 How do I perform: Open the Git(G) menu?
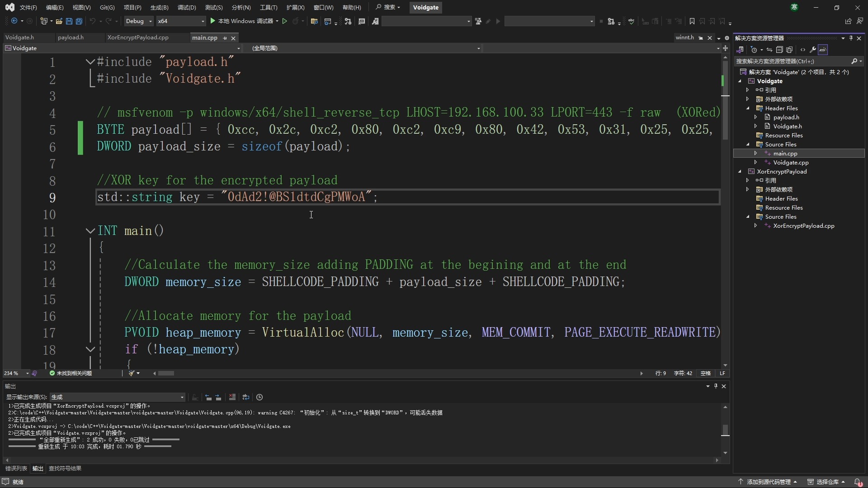(107, 7)
